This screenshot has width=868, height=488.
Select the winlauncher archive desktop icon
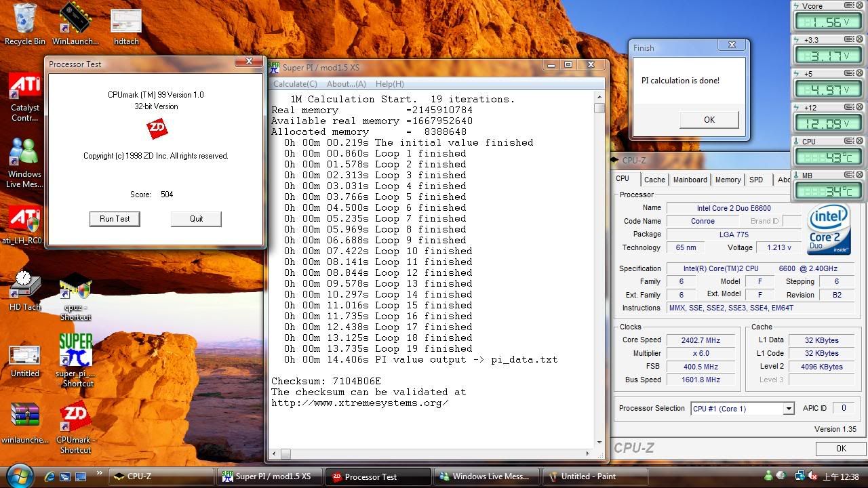[25, 424]
